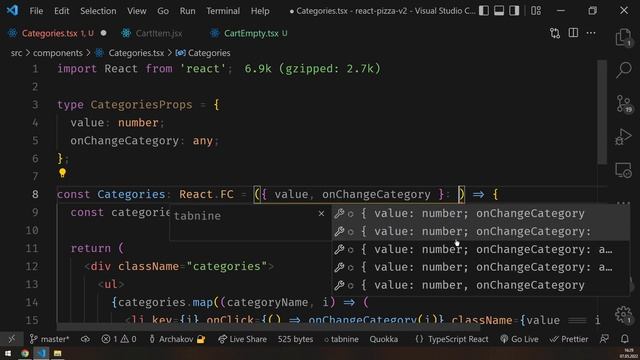Click the Categories symbol breadcrumb
Viewport: 640px width, 360px height.
[x=209, y=53]
